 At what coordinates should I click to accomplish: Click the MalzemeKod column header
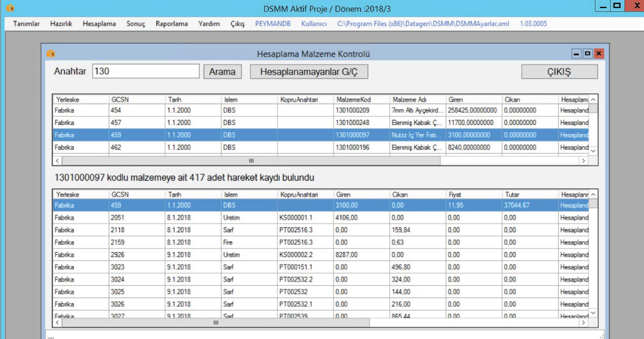click(x=362, y=99)
